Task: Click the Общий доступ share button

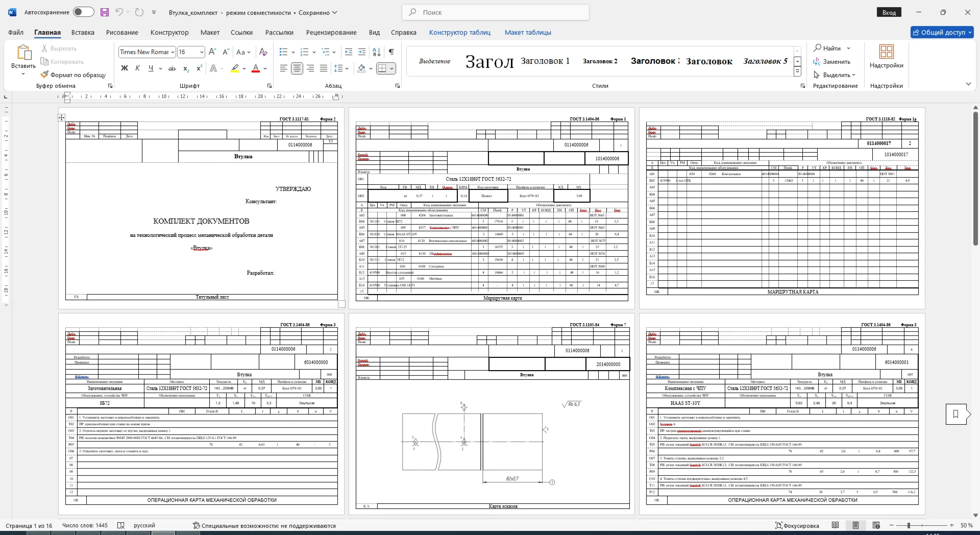Action: [942, 32]
